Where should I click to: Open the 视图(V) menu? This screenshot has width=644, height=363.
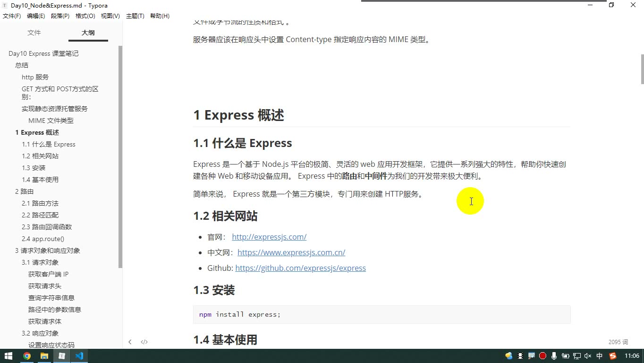pyautogui.click(x=110, y=16)
